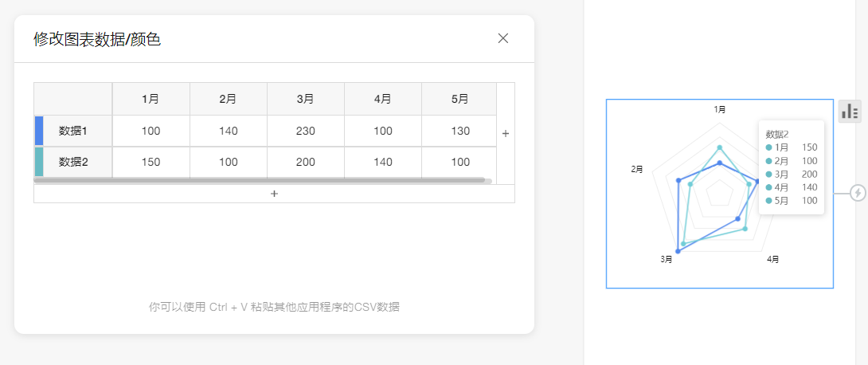Add a new column with plus icon
This screenshot has width=868, height=365.
(506, 133)
